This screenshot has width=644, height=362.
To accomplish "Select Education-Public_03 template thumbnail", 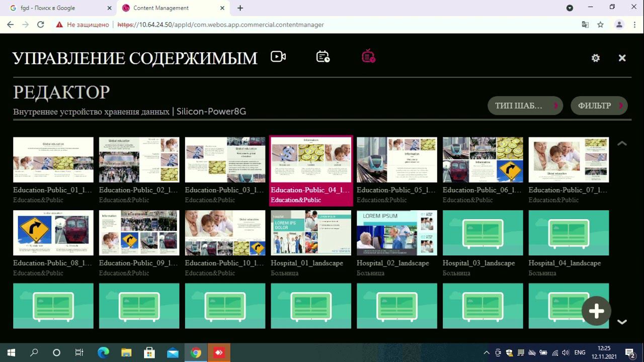I will pyautogui.click(x=225, y=159).
